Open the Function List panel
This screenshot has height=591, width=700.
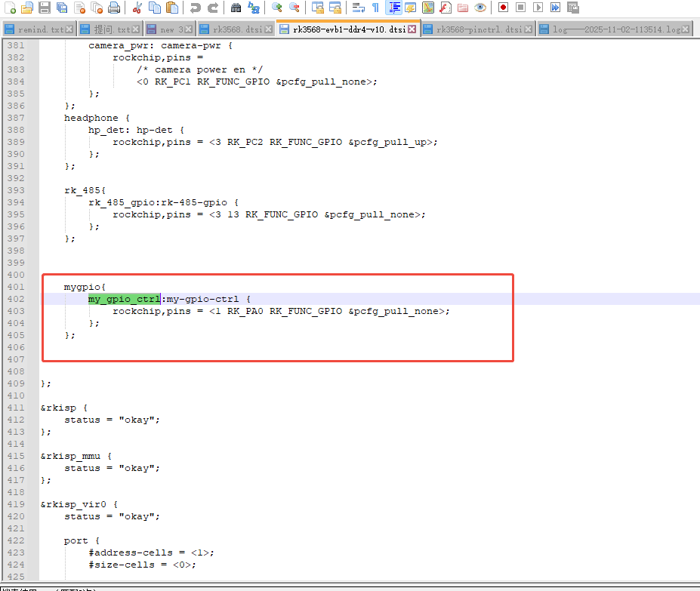[x=445, y=8]
